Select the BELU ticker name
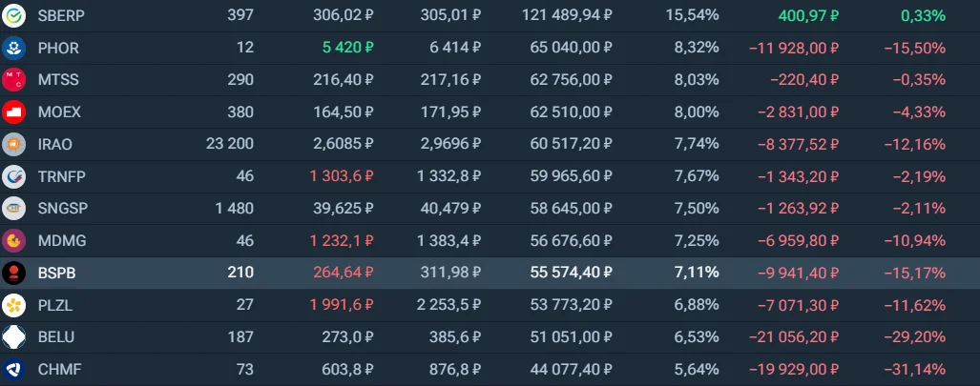 (x=56, y=337)
